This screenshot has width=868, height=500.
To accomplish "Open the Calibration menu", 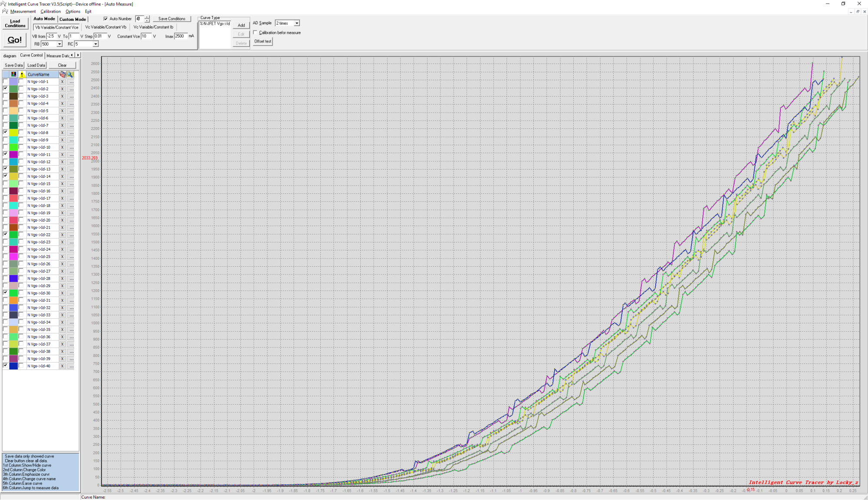I will pos(50,12).
